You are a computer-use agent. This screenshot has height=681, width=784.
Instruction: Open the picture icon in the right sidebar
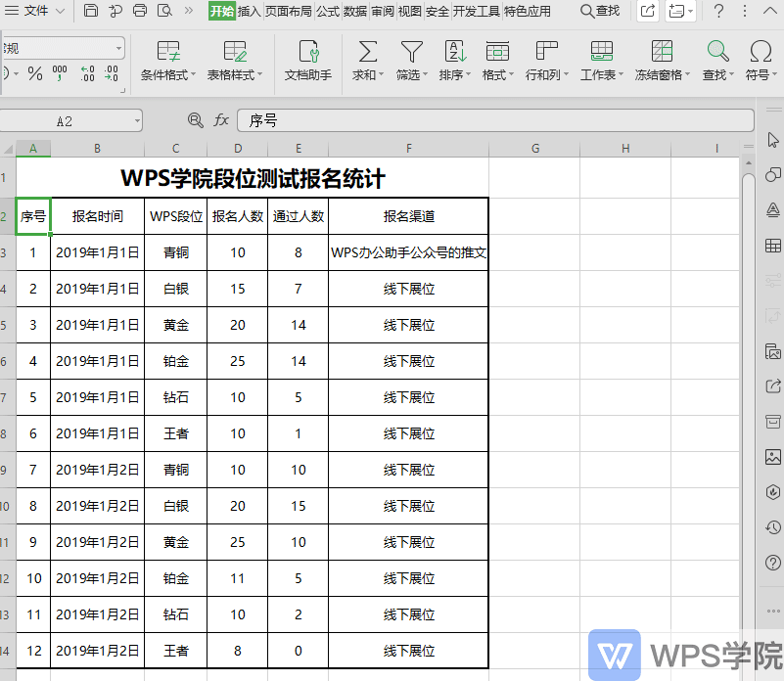coord(773,457)
